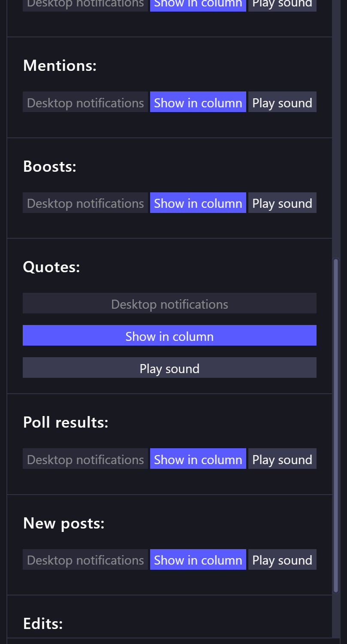Enable Play sound for New posts
This screenshot has height=644, width=347.
(x=282, y=559)
